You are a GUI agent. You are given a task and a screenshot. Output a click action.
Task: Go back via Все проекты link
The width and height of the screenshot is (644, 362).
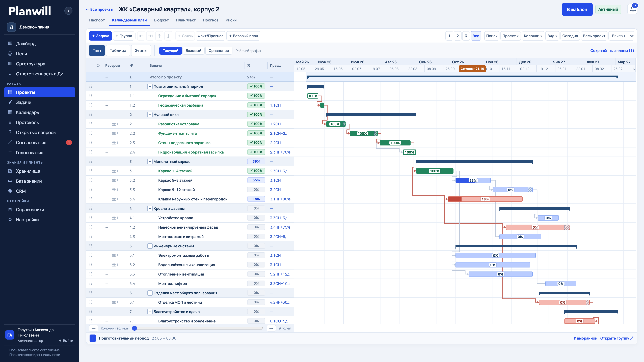[99, 9]
